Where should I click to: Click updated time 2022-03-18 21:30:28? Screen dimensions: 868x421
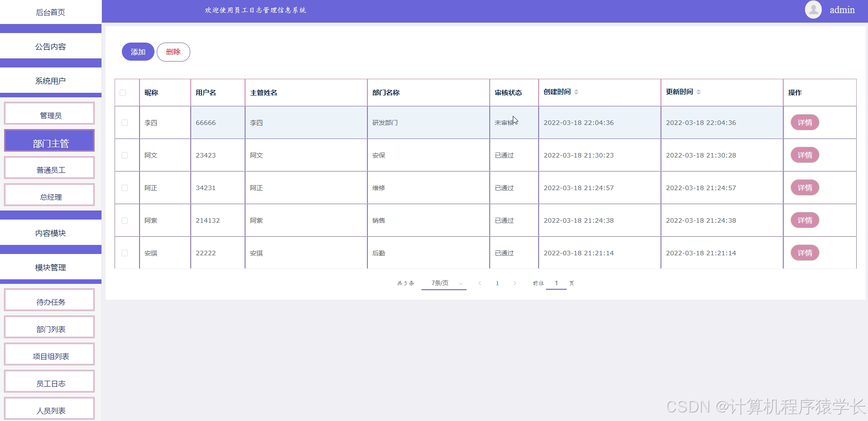701,155
